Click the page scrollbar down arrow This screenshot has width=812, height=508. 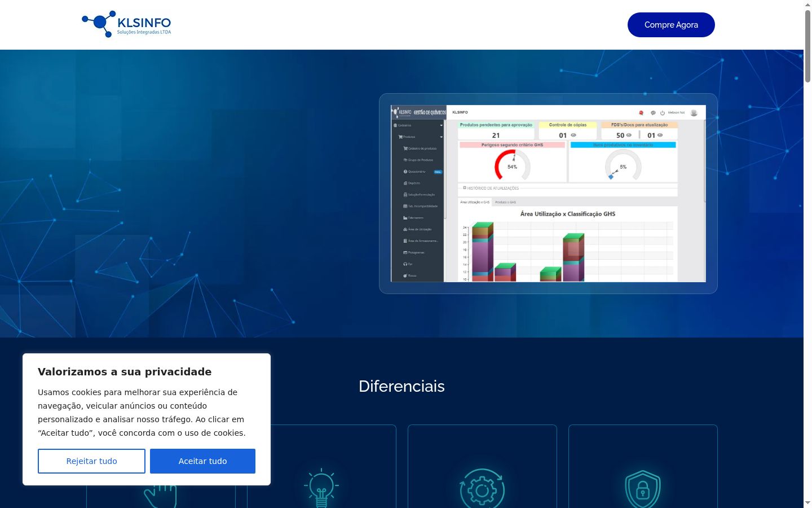[x=807, y=503]
